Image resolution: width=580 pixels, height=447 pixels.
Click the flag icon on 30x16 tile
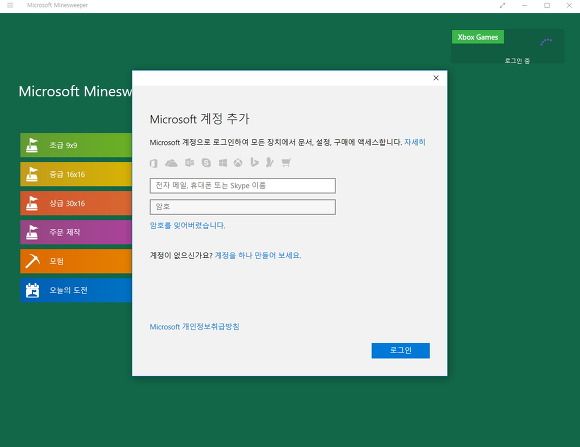tap(32, 203)
